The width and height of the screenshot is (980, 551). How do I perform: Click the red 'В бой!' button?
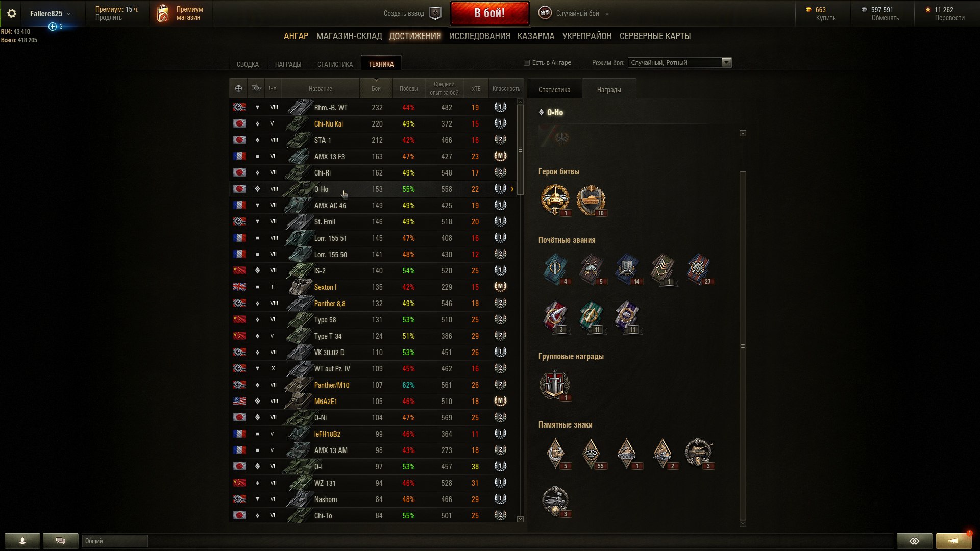[489, 13]
